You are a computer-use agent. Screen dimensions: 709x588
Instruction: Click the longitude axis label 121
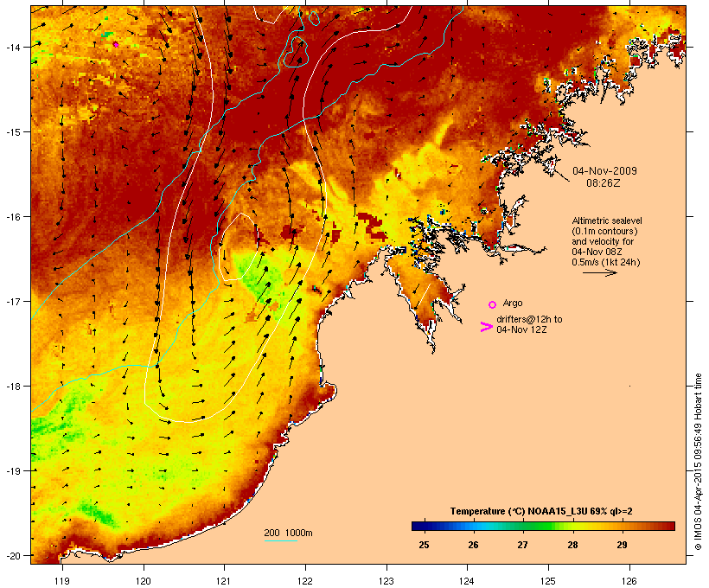(224, 581)
